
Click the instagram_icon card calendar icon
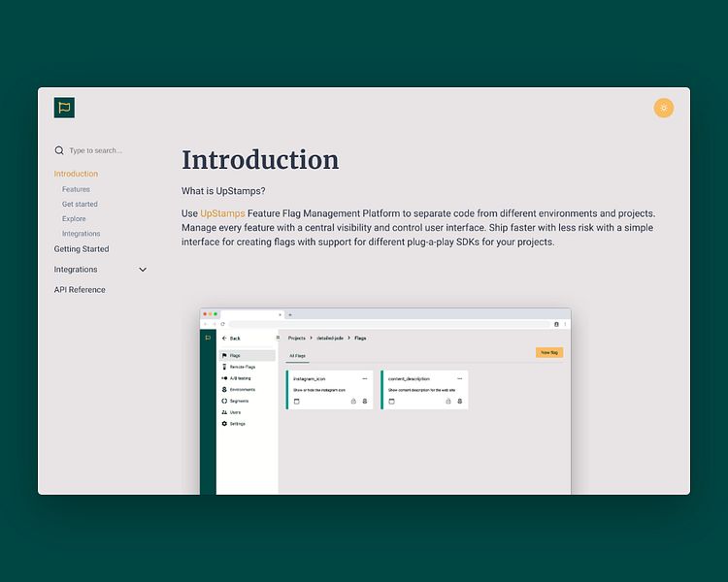pos(297,402)
